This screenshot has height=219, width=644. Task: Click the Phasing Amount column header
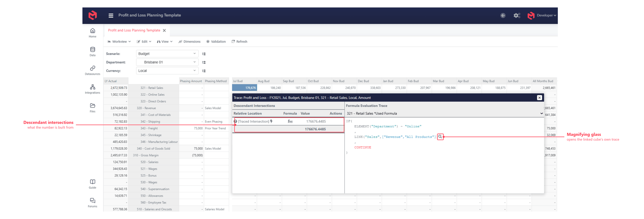click(191, 81)
